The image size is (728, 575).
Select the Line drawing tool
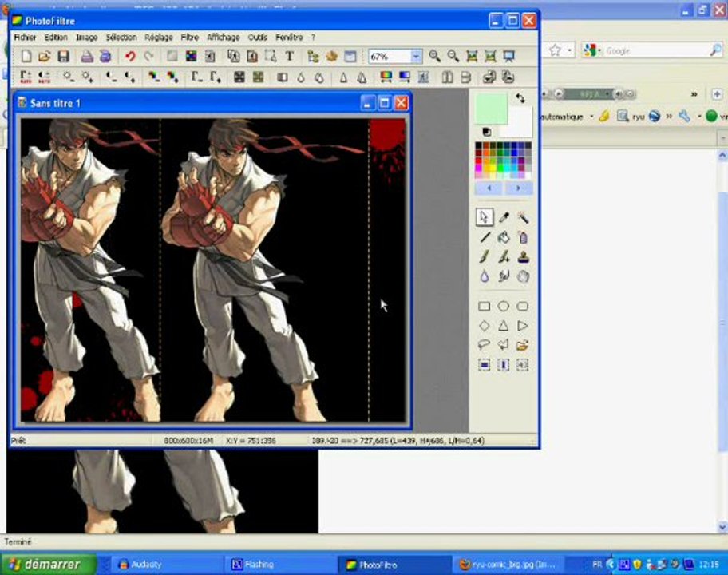pyautogui.click(x=485, y=237)
